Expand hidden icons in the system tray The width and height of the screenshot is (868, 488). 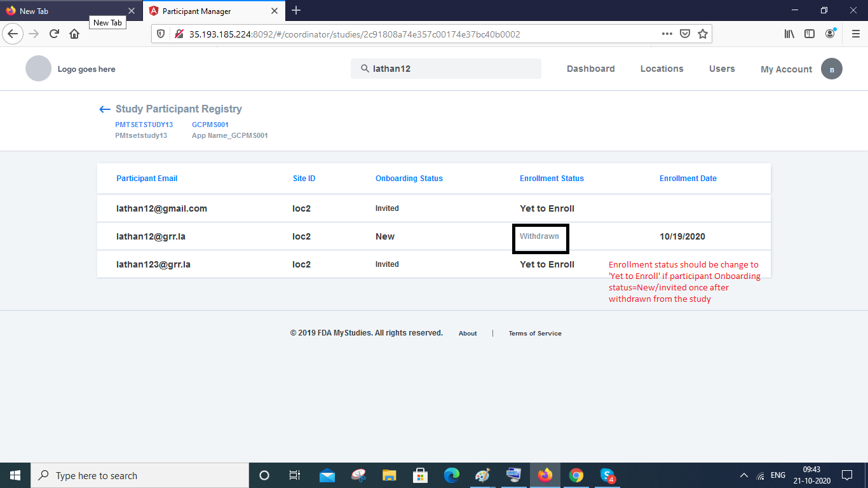click(x=743, y=475)
